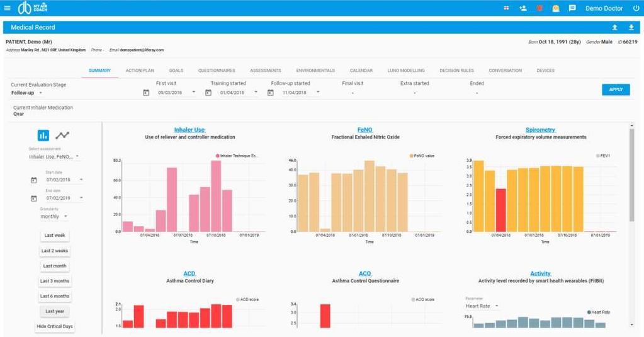644x337 pixels.
Task: Select the Last year range button
Action: pyautogui.click(x=55, y=312)
